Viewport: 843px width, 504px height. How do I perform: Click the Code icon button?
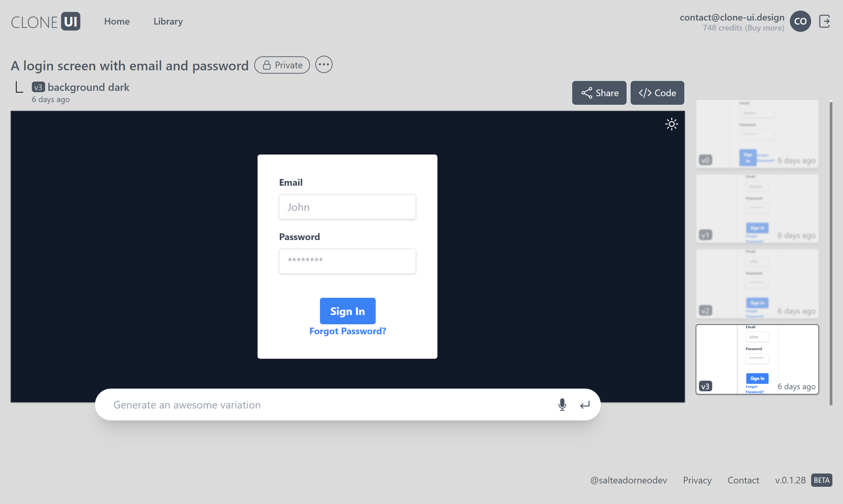pos(657,93)
